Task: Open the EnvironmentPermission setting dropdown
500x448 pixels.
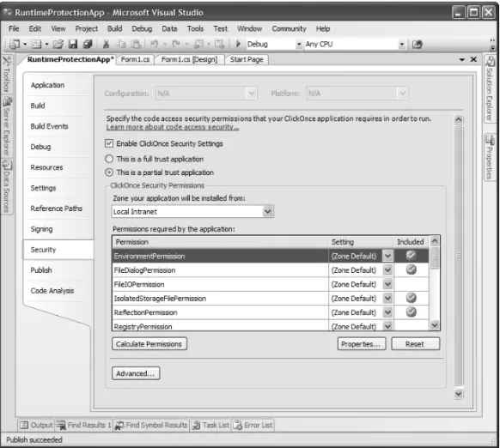Action: [387, 256]
